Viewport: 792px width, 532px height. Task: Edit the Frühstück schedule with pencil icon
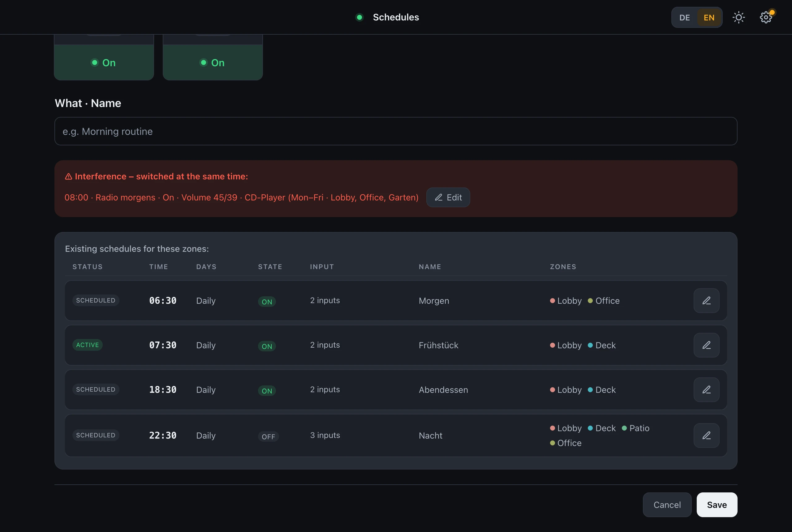706,345
